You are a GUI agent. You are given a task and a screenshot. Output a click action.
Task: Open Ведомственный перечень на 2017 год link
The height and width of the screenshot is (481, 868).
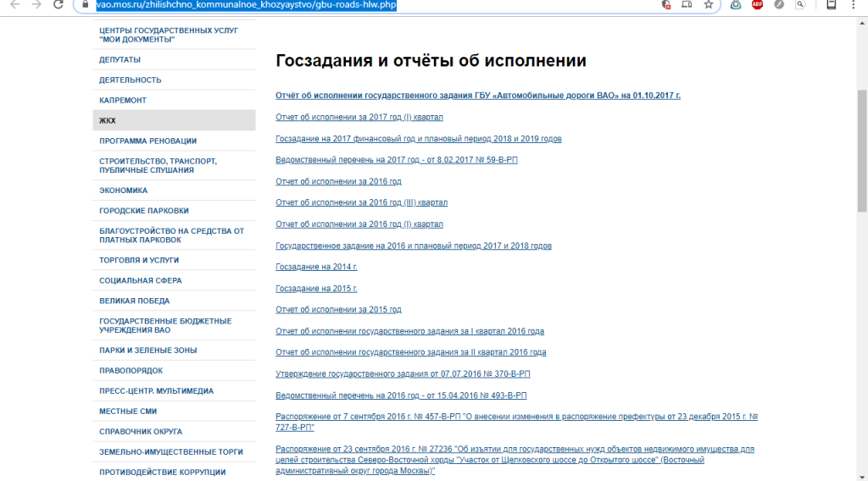coord(397,160)
